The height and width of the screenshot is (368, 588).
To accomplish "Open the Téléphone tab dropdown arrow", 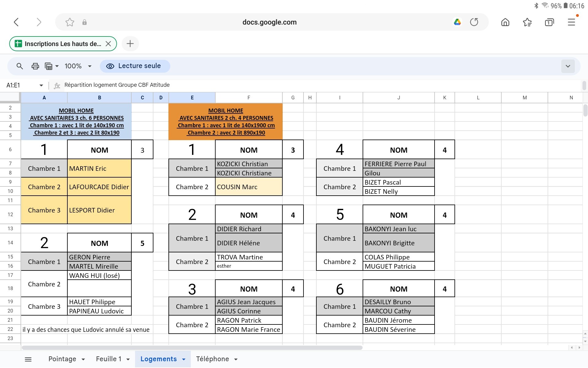I will 236,359.
